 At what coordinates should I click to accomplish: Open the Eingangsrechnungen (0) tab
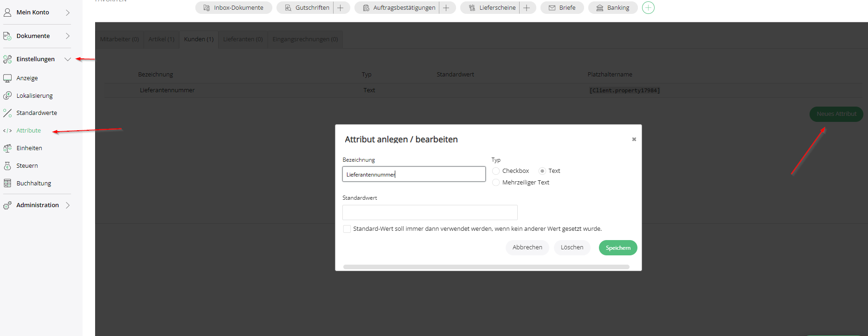pyautogui.click(x=305, y=39)
